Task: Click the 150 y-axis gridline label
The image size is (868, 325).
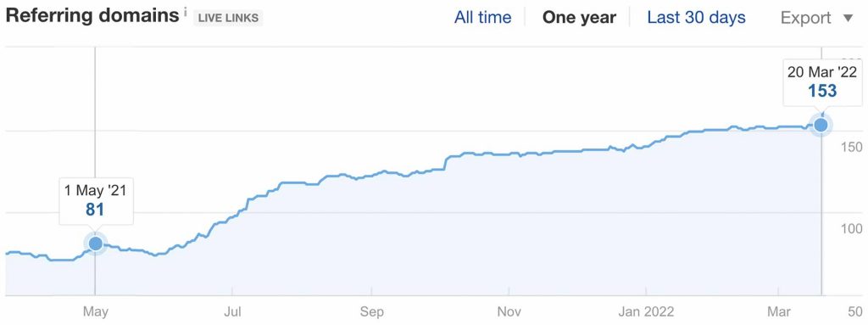Action: coord(851,147)
